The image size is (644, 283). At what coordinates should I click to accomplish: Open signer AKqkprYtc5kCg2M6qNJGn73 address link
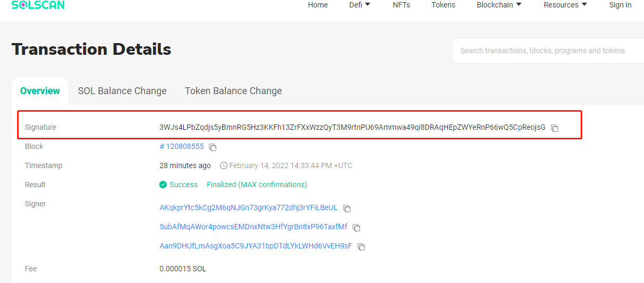click(x=248, y=207)
